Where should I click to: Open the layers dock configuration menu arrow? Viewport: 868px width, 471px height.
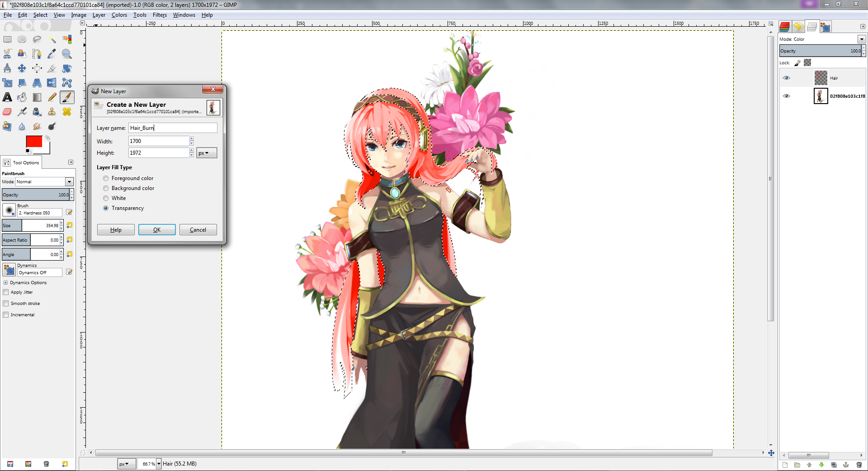862,27
